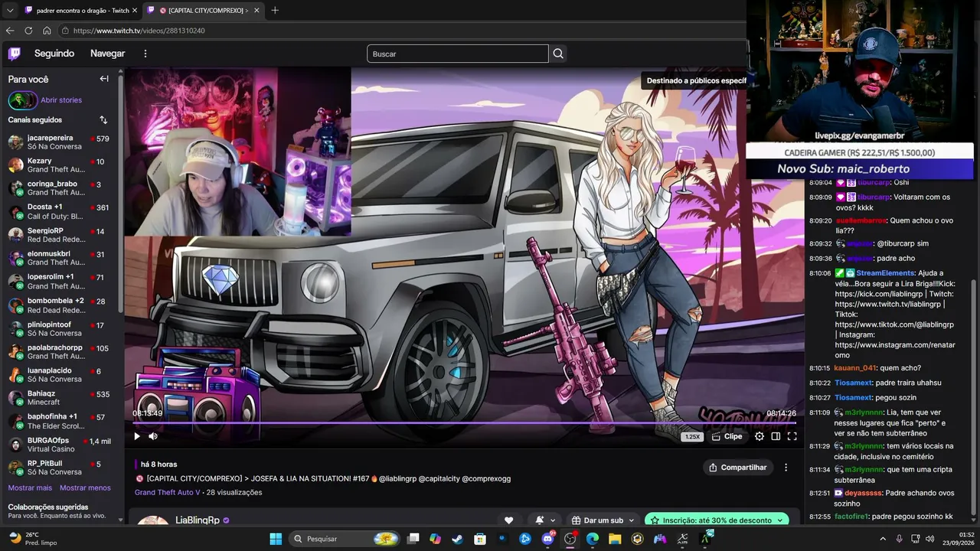This screenshot has width=980, height=551.
Task: Close the CAPITAL CITY/COMPREXO tab
Action: tap(256, 10)
